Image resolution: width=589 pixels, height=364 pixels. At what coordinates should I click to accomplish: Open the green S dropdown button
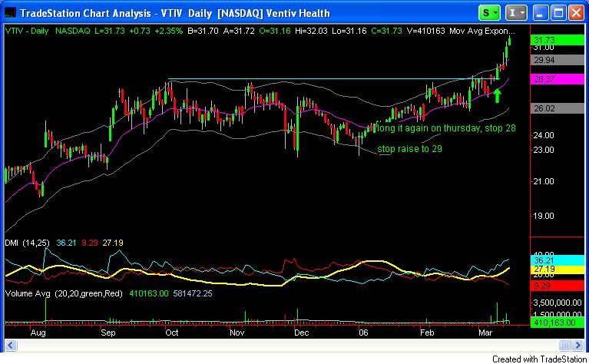[489, 13]
